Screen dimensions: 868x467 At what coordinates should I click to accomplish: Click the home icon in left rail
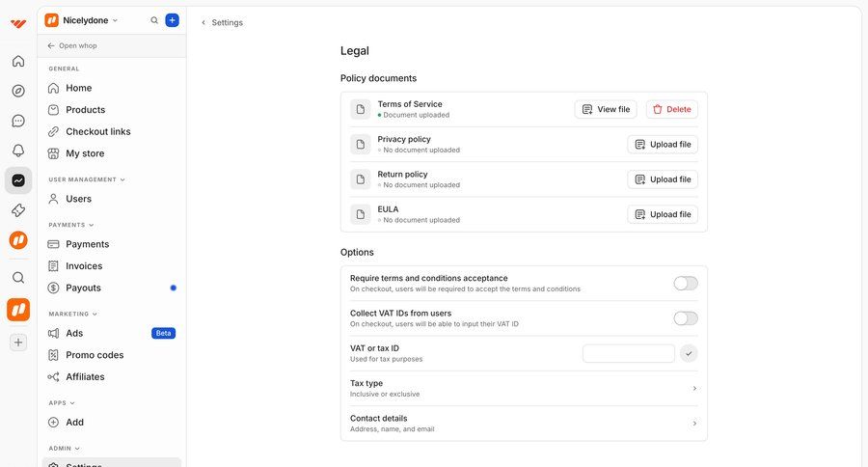tap(18, 61)
